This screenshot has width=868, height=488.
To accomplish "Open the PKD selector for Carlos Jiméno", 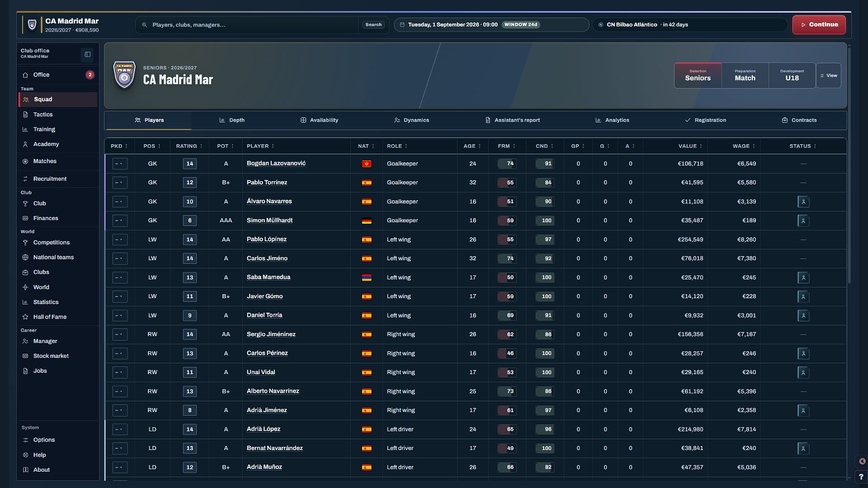I will click(120, 258).
